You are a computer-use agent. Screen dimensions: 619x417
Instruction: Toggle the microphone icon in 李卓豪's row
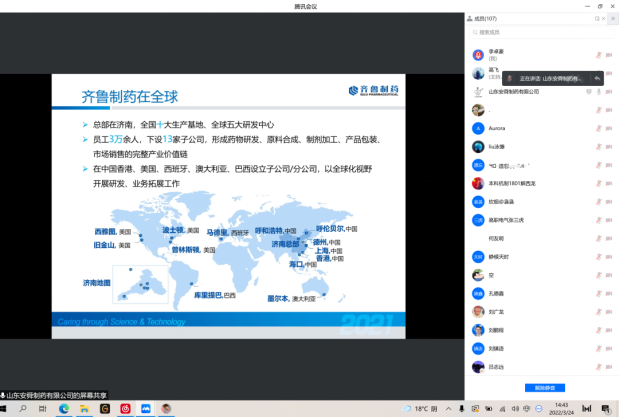pos(598,55)
